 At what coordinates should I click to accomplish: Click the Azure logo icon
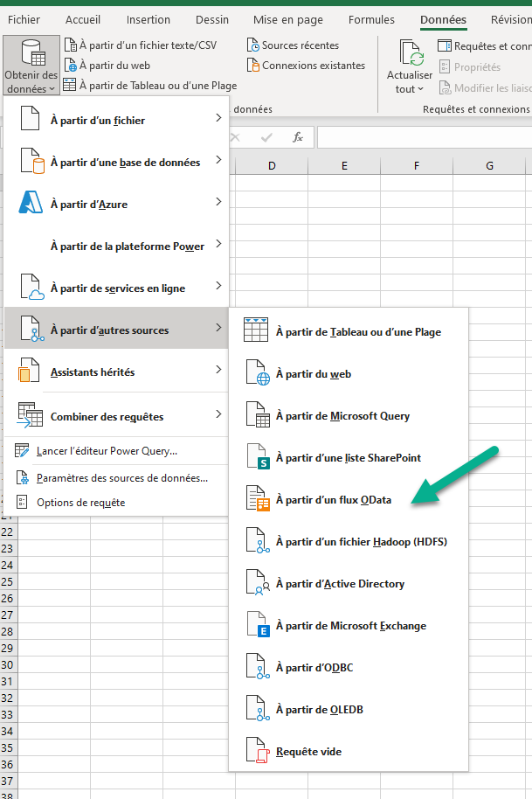pyautogui.click(x=31, y=202)
